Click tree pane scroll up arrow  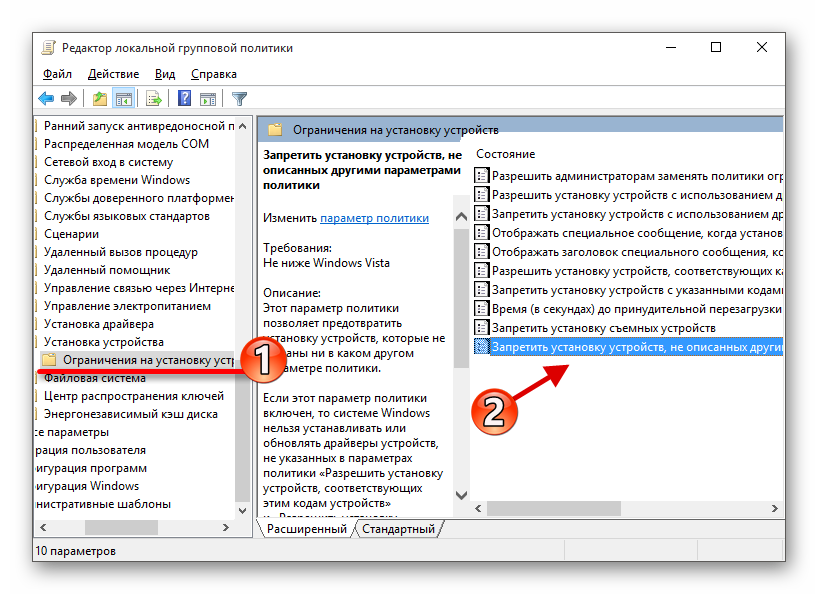(x=243, y=126)
